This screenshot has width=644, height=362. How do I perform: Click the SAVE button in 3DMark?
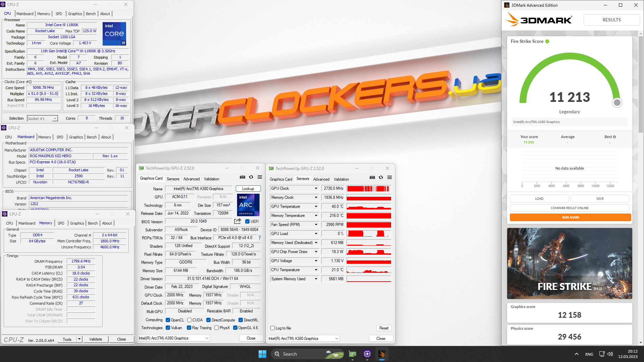point(600,199)
